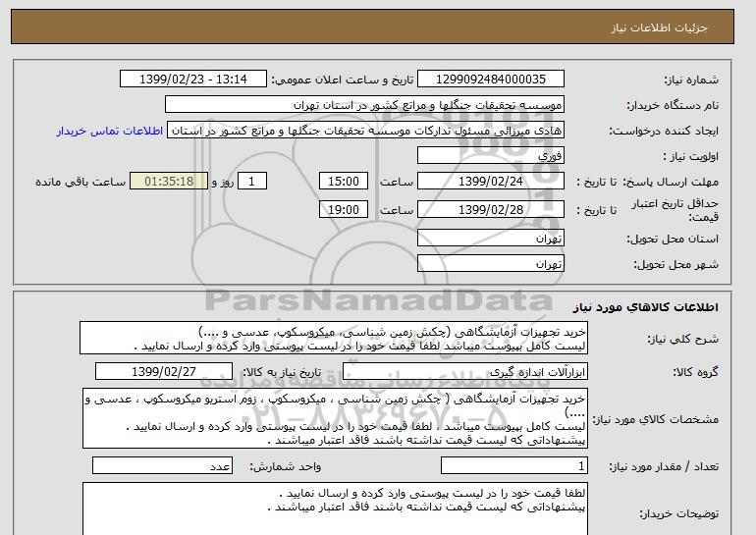This screenshot has width=756, height=535.
Task: Click the label اولویت نیاز
Action: click(691, 157)
